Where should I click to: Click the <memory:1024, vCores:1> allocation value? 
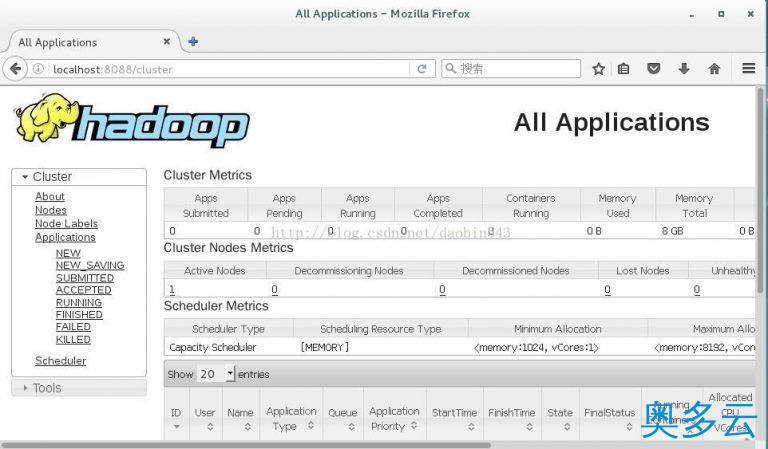point(536,347)
